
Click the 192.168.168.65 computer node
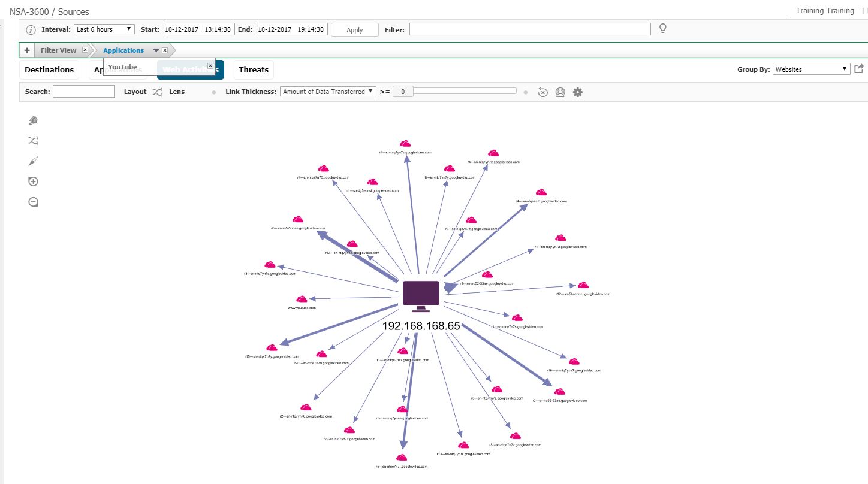coord(421,296)
